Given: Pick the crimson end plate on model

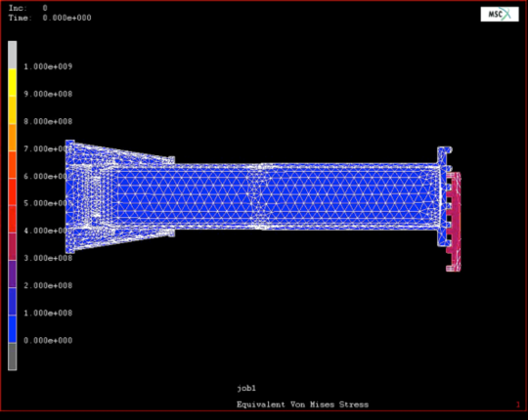Looking at the screenshot, I should pos(454,222).
